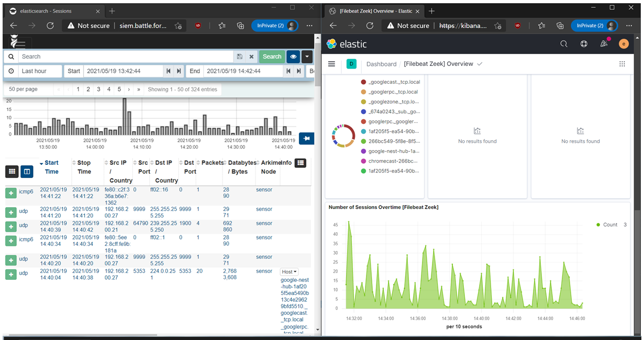Toggle the Arkime views eye button

click(293, 56)
